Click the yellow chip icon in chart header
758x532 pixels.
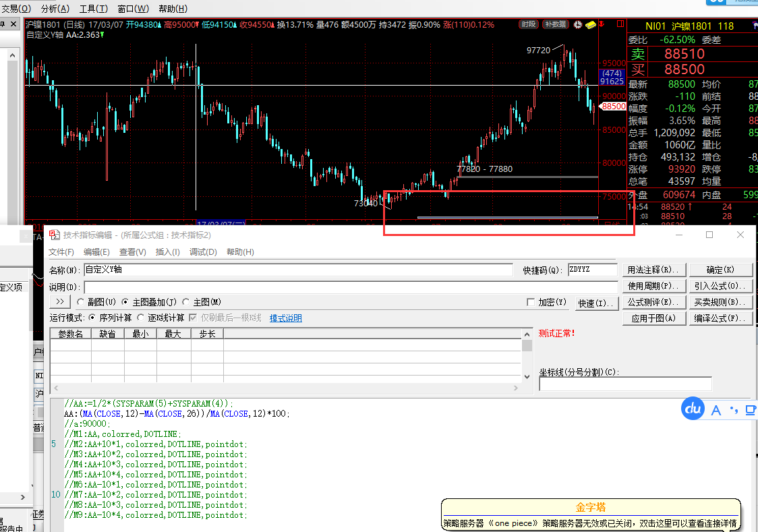click(590, 24)
